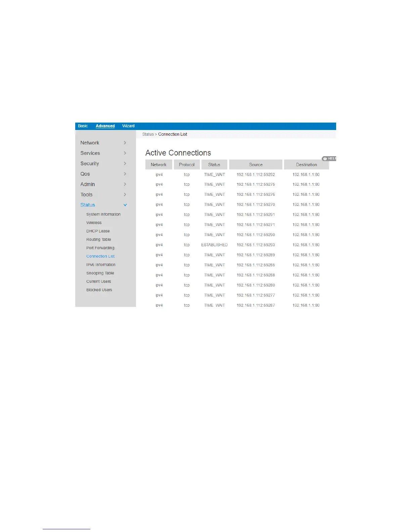This screenshot has height=532, width=411.
Task: Expand the Tools menu chevron
Action: click(x=125, y=195)
